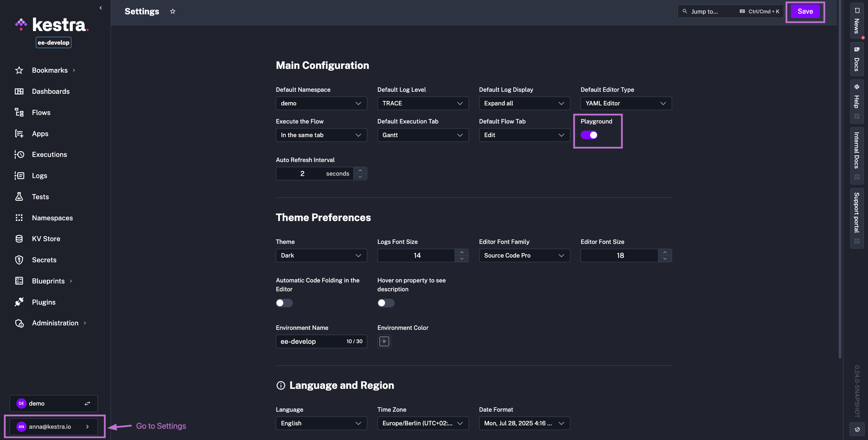Image resolution: width=868 pixels, height=440 pixels.
Task: Open the Time Zone selector
Action: 423,423
